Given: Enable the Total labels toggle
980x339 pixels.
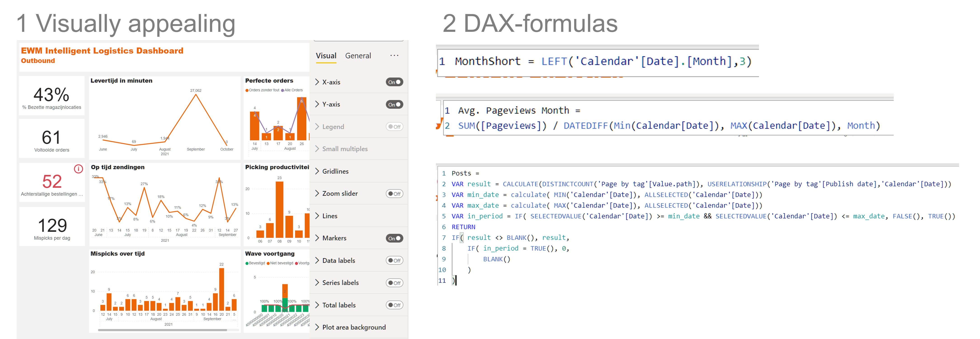Looking at the screenshot, I should (394, 305).
